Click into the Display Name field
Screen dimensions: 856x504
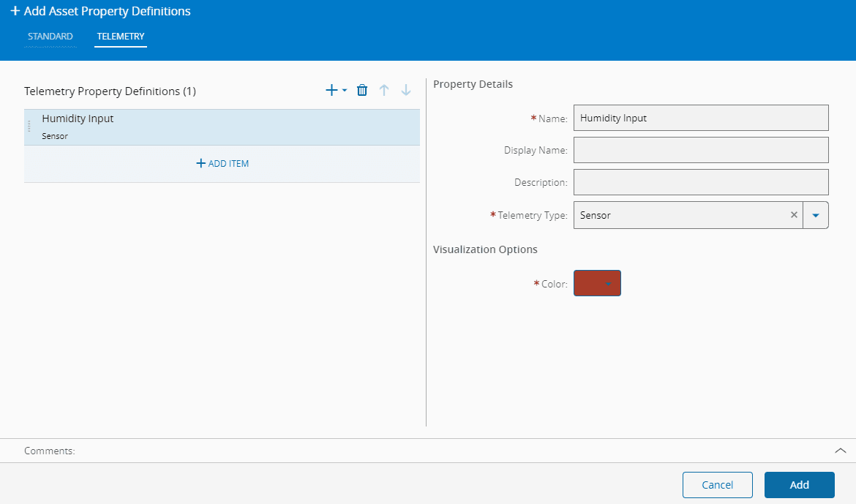coord(700,150)
